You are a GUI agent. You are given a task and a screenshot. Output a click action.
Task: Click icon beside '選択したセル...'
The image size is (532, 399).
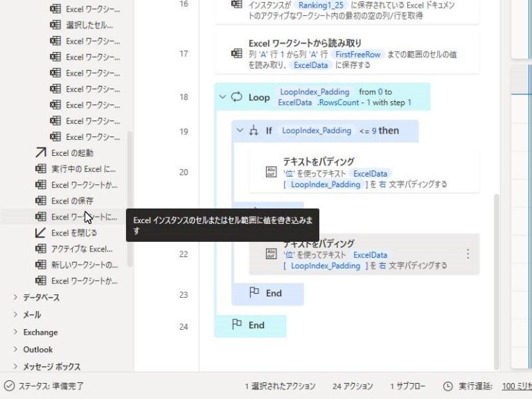coord(55,25)
